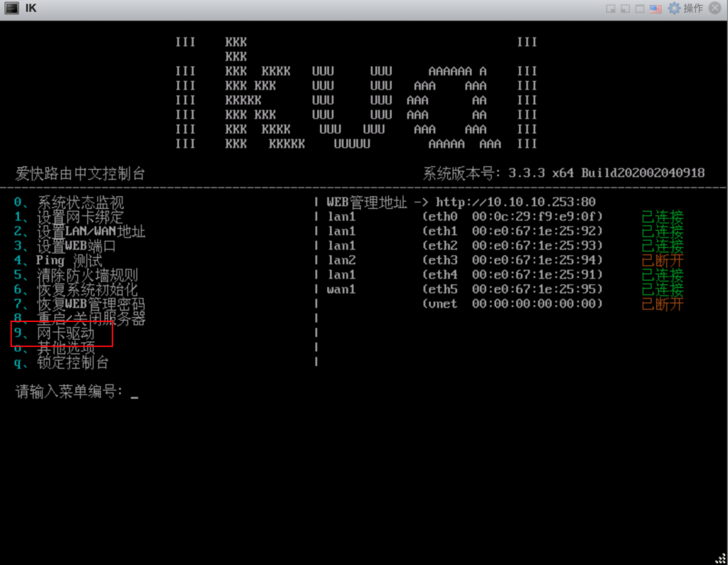Image resolution: width=728 pixels, height=565 pixels.
Task: Select menu line 5、清除防火墙规则
Action: coord(75,275)
